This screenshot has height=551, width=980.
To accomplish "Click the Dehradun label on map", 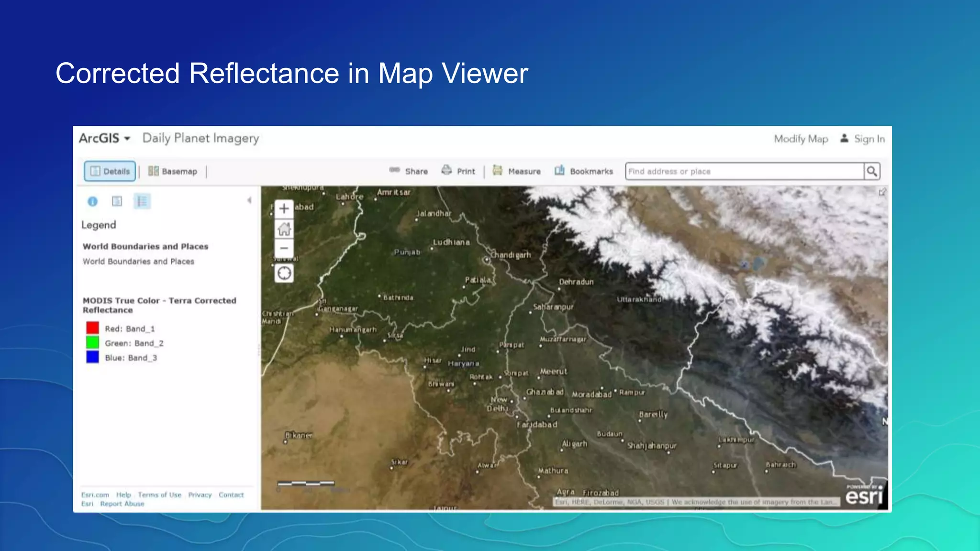I will [x=576, y=282].
